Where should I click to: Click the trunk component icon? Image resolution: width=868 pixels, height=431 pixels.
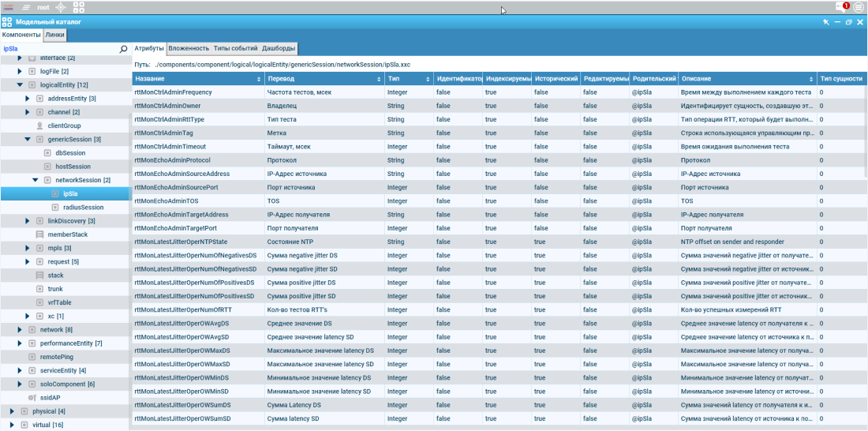[39, 289]
